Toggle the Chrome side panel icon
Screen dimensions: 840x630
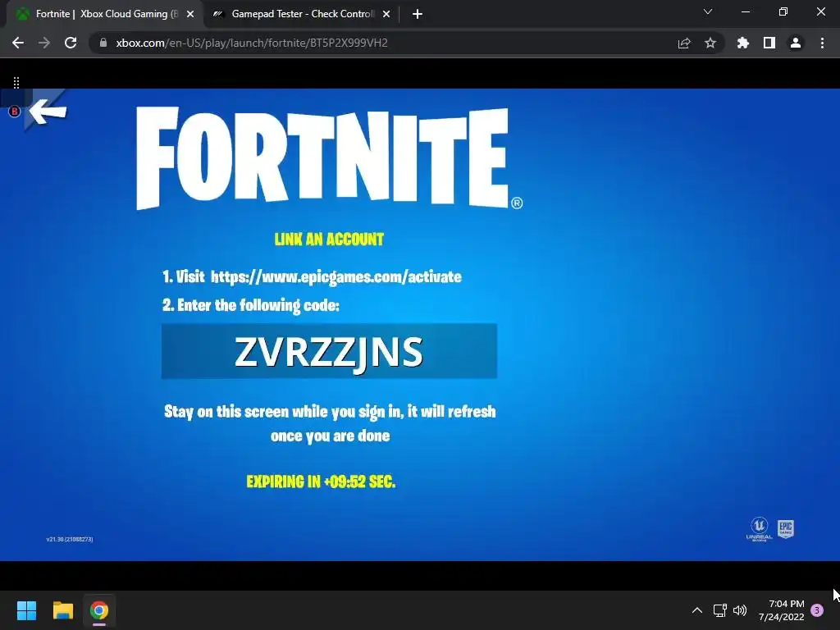click(x=769, y=43)
